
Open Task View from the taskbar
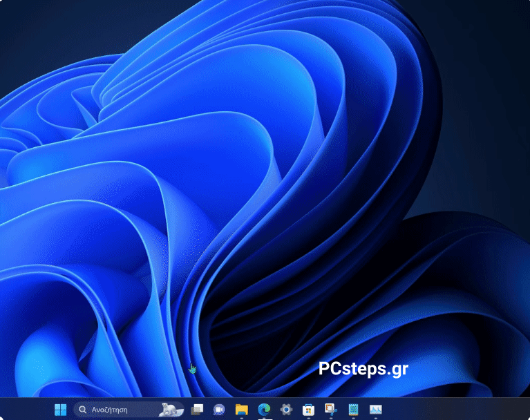[197, 410]
